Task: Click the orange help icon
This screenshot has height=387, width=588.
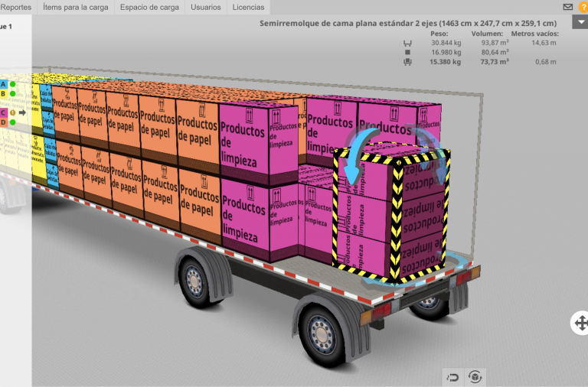Action: coord(583,7)
